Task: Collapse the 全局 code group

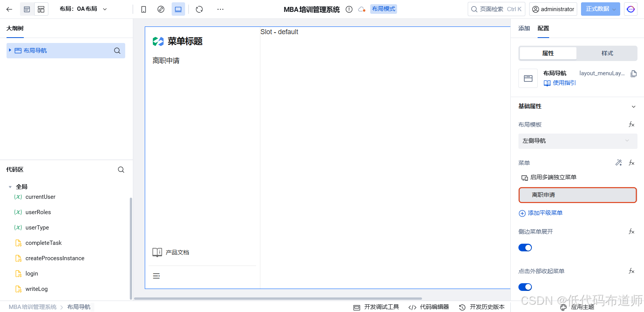Action: click(x=10, y=187)
